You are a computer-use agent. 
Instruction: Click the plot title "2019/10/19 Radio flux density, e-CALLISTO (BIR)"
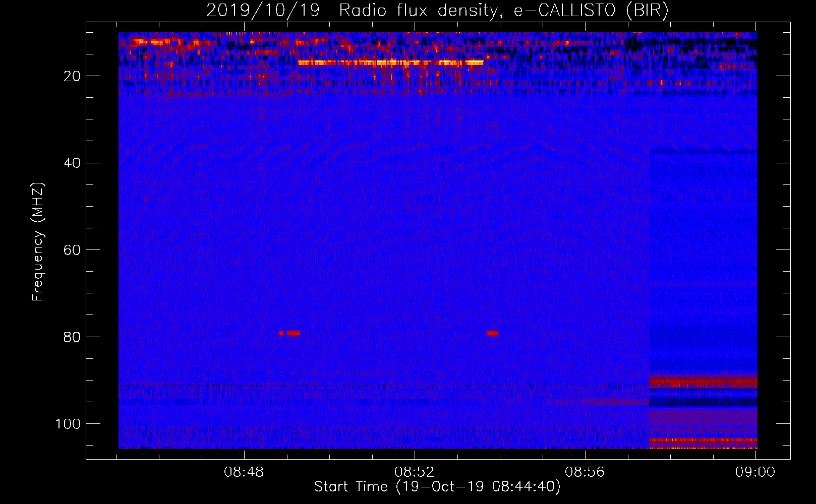pyautogui.click(x=437, y=10)
